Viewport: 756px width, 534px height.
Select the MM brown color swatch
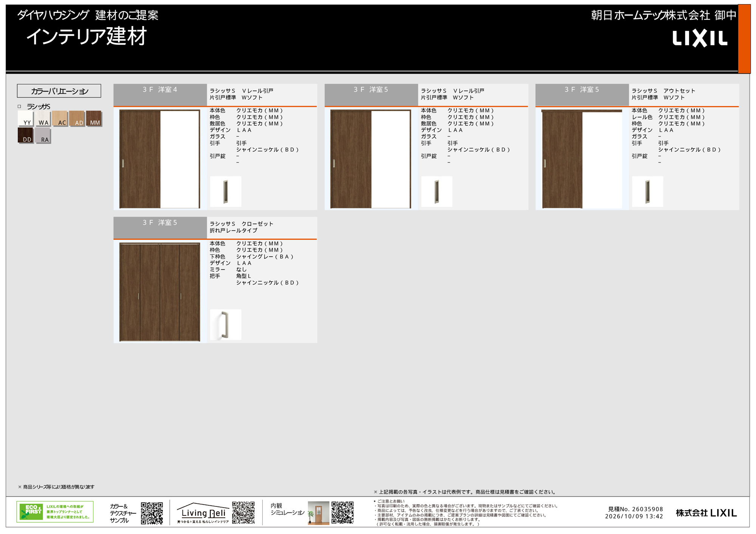point(94,119)
